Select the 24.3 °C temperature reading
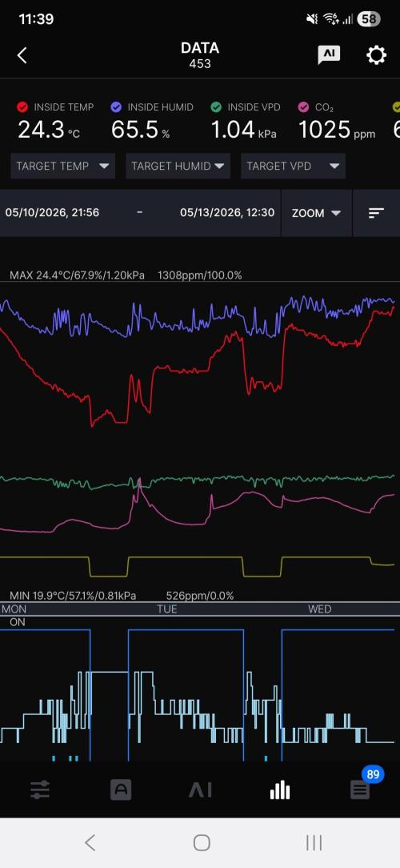The width and height of the screenshot is (400, 868). tap(49, 130)
